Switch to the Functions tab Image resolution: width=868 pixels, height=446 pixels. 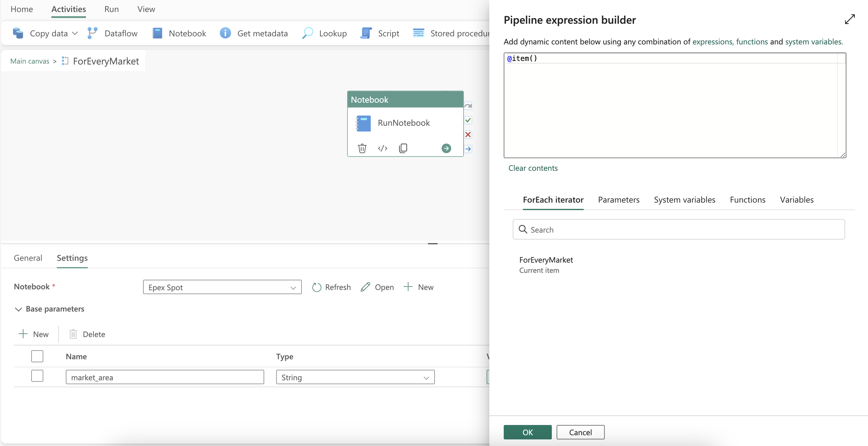pyautogui.click(x=747, y=200)
